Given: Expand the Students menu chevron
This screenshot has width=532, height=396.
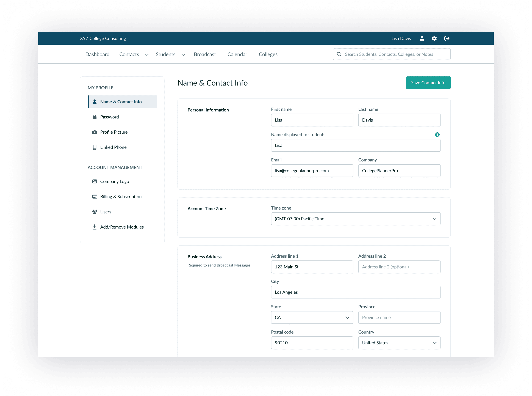Looking at the screenshot, I should [x=183, y=55].
